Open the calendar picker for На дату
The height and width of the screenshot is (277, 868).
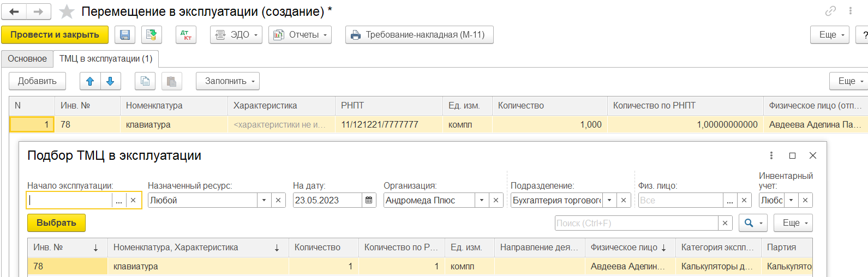coord(369,200)
